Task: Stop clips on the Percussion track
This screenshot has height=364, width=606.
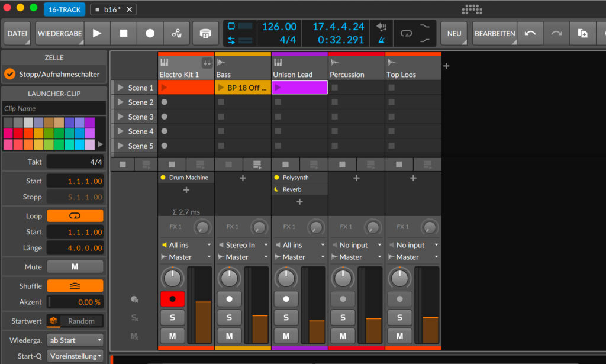Action: 343,165
